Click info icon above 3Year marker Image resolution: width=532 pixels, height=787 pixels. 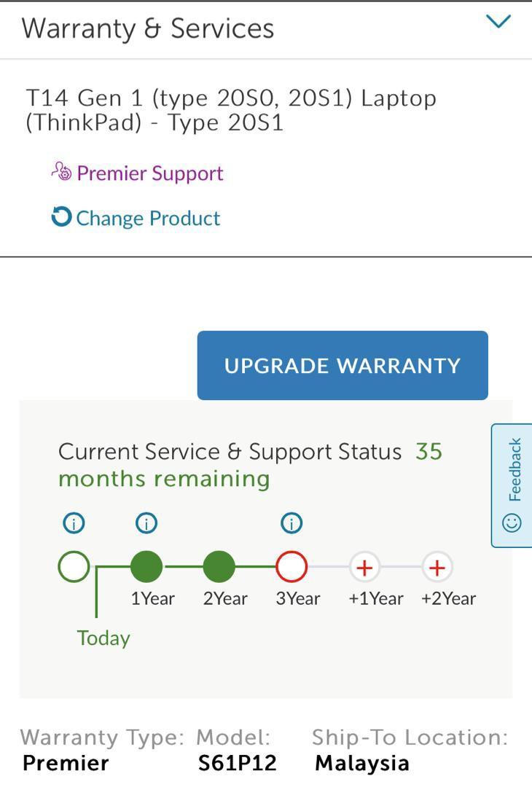(x=292, y=522)
